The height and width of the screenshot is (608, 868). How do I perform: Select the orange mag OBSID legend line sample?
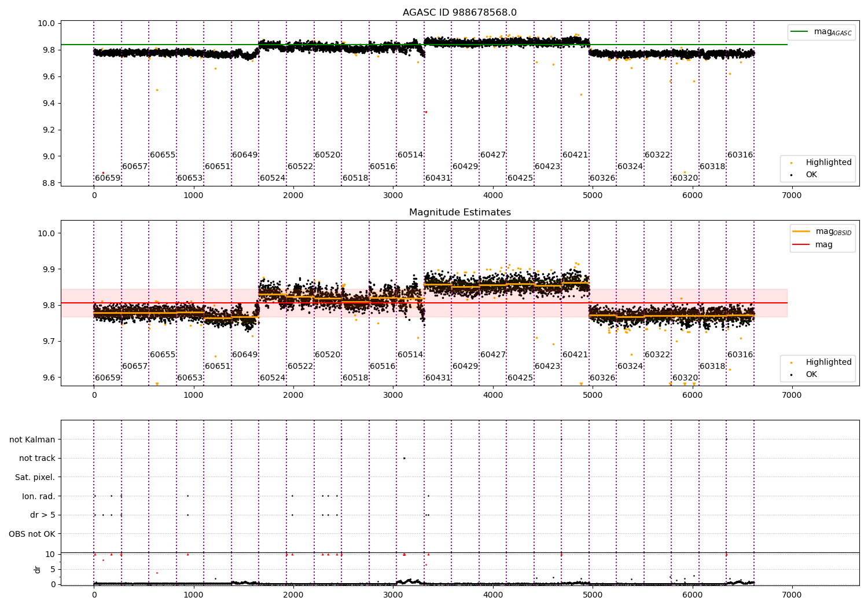coord(802,232)
